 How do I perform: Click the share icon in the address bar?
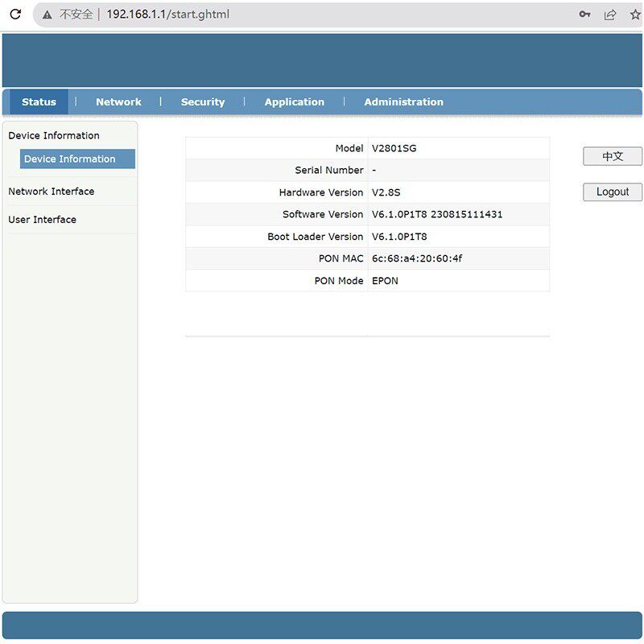click(610, 14)
